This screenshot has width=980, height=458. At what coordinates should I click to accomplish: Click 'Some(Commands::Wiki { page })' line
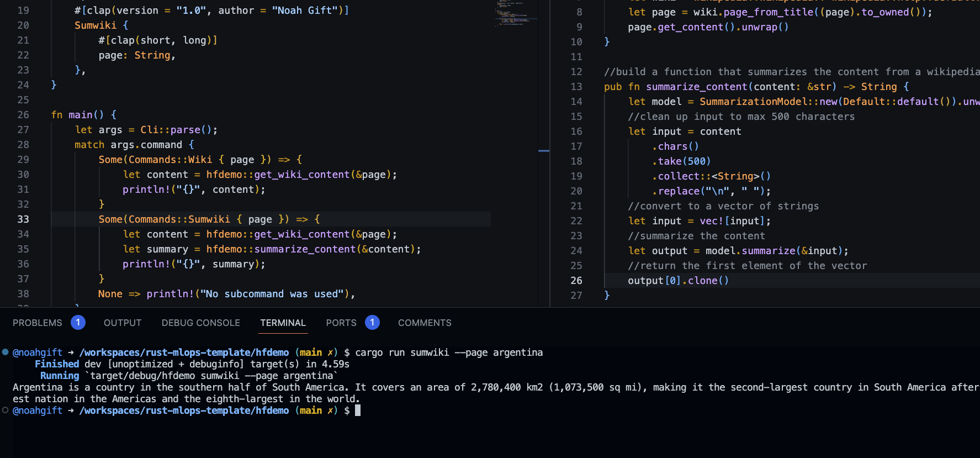pyautogui.click(x=200, y=159)
